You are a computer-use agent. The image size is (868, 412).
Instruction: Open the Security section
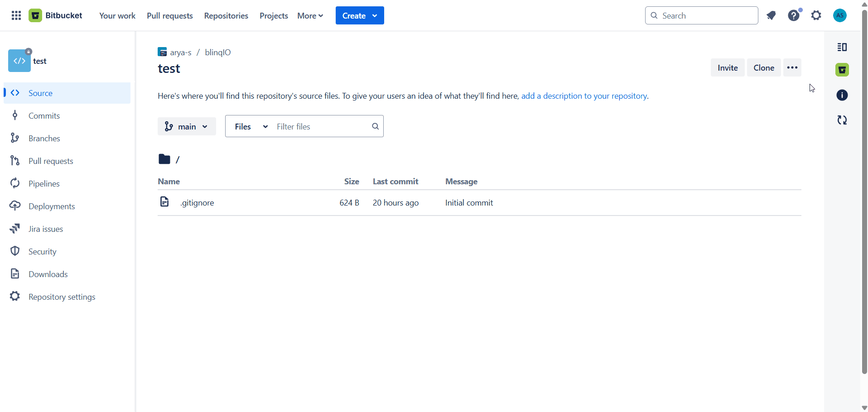point(43,251)
